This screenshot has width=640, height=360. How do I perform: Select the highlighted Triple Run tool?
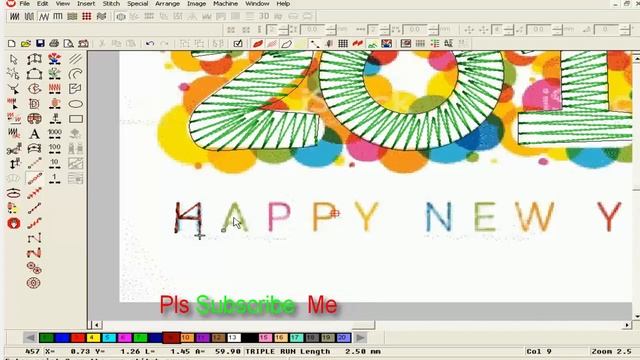tap(34, 178)
